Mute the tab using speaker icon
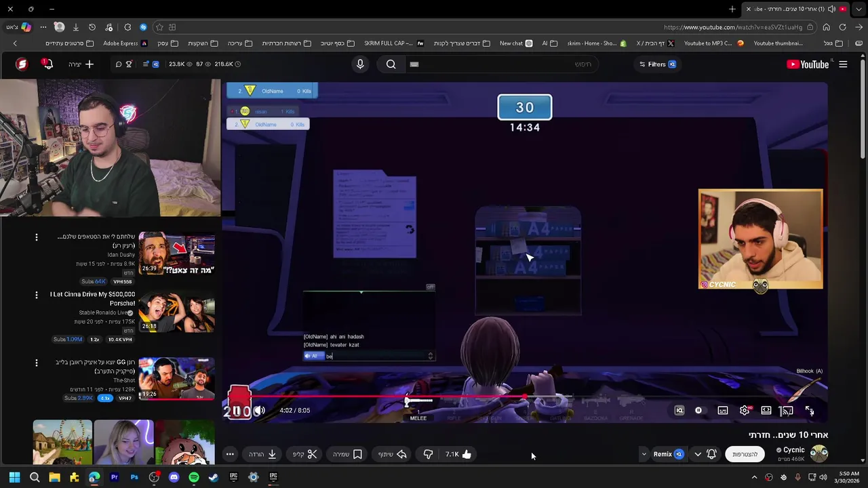 pos(831,9)
